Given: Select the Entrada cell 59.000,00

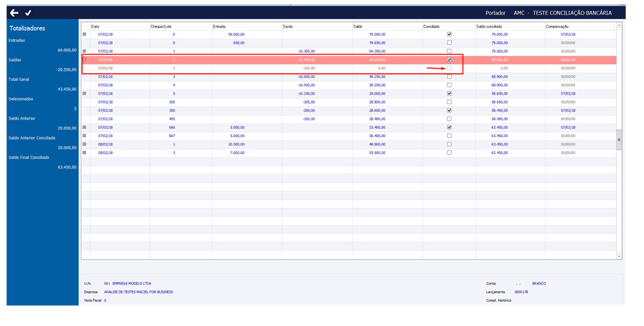Looking at the screenshot, I should [x=236, y=34].
